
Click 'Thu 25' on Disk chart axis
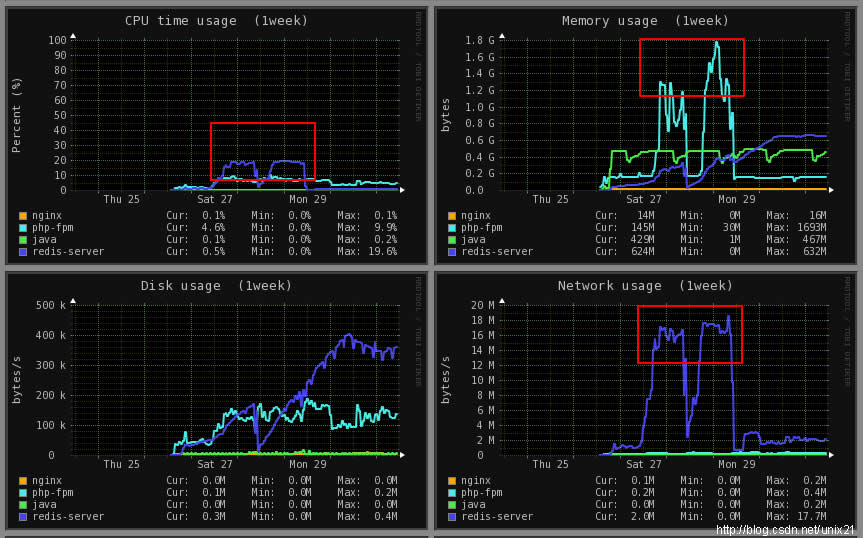pos(122,465)
